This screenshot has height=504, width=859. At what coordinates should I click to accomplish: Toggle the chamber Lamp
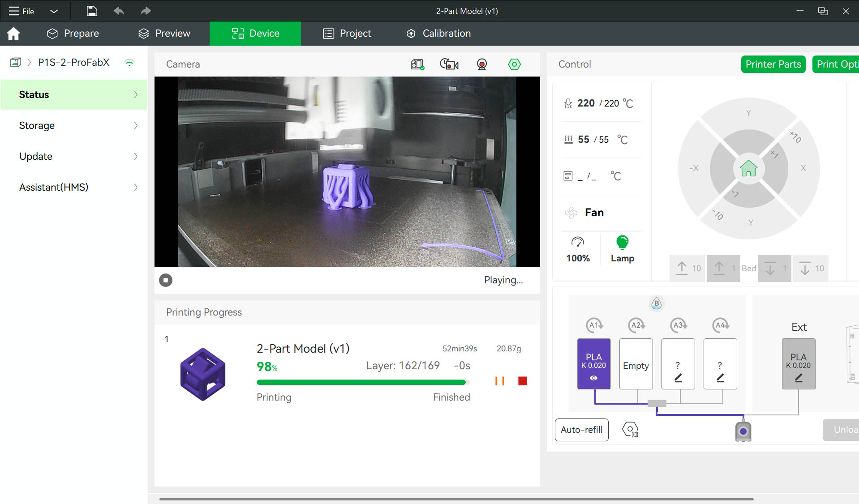(623, 249)
